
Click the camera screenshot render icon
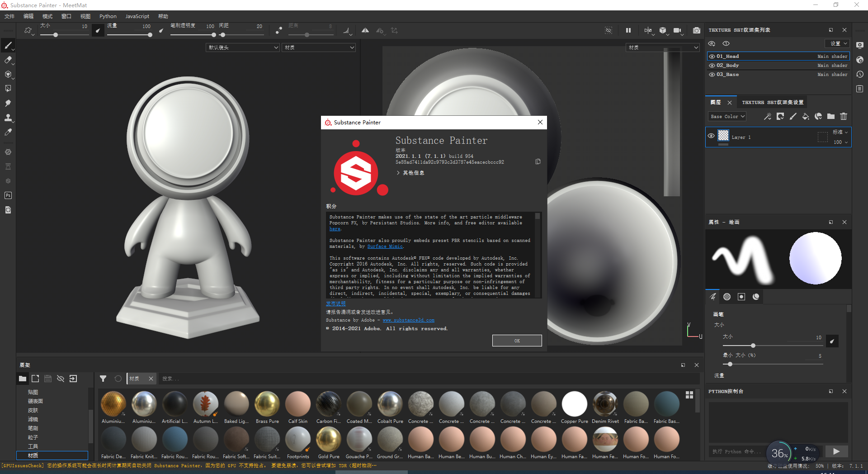click(x=697, y=30)
